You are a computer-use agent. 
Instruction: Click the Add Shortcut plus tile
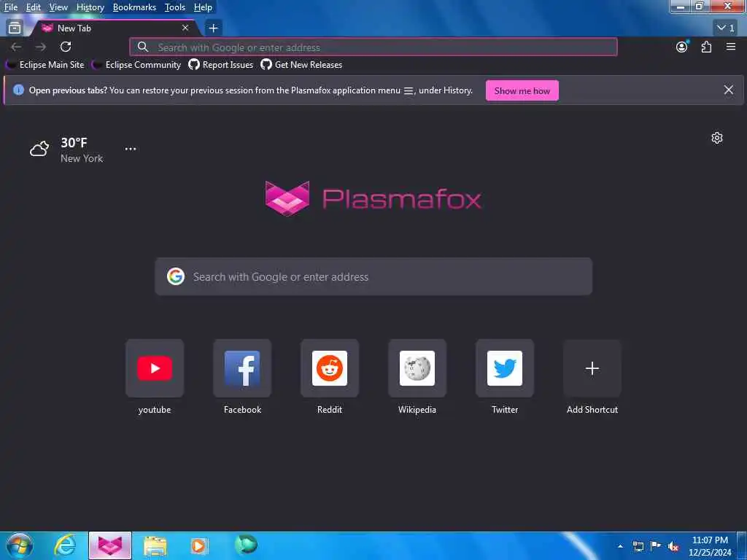pyautogui.click(x=592, y=368)
